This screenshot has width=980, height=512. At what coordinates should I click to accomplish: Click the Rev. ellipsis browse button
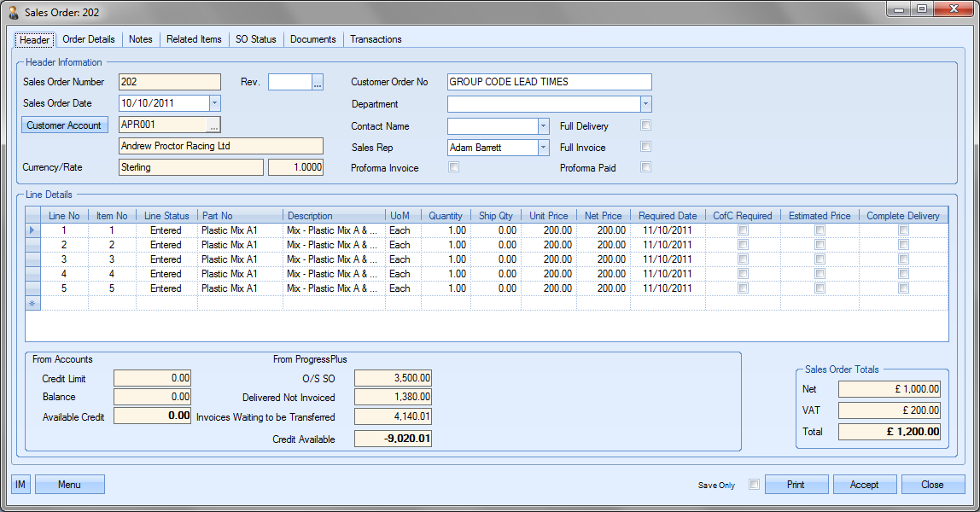coord(318,83)
